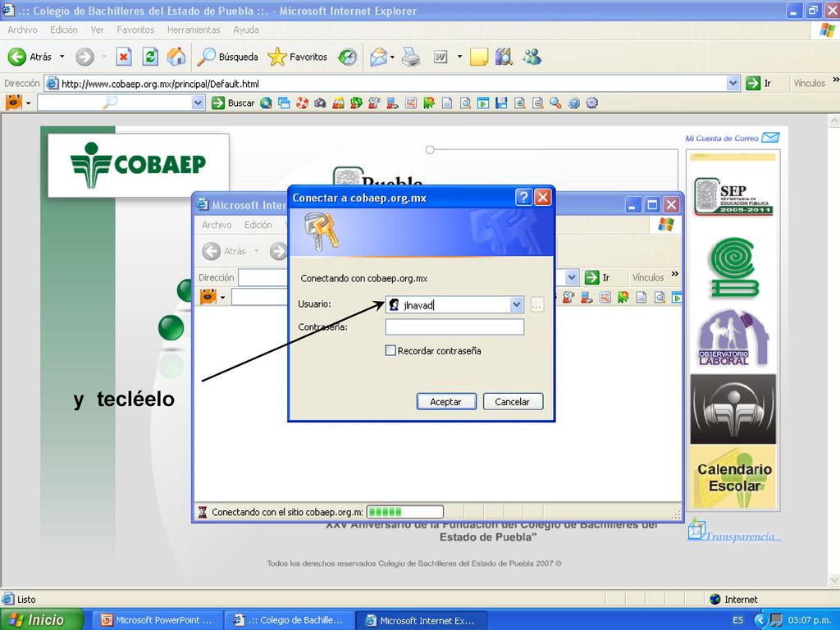This screenshot has height=630, width=840.
Task: Open the main address bar dropdown
Action: coord(733,84)
